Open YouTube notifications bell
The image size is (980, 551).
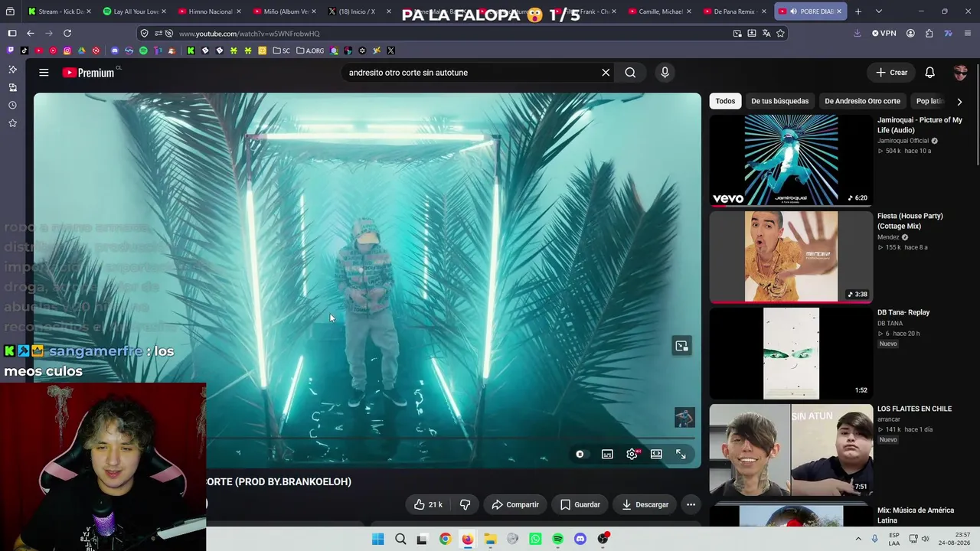[x=929, y=73]
